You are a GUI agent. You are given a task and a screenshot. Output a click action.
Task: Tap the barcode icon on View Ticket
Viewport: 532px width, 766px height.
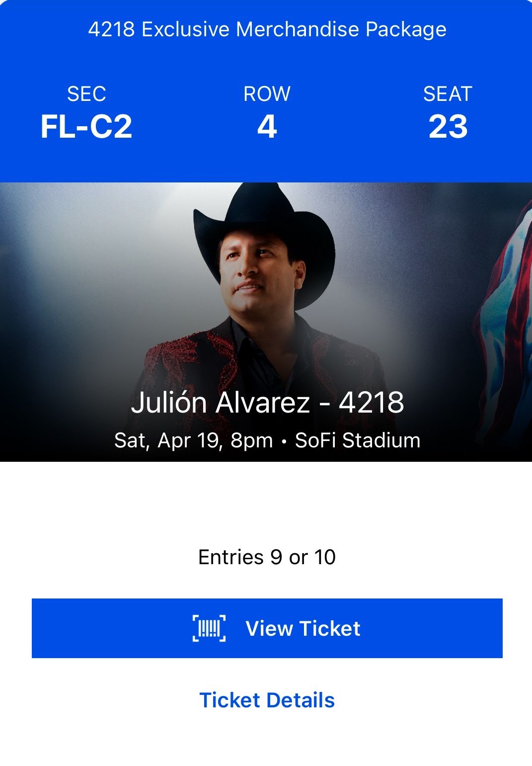click(x=209, y=628)
